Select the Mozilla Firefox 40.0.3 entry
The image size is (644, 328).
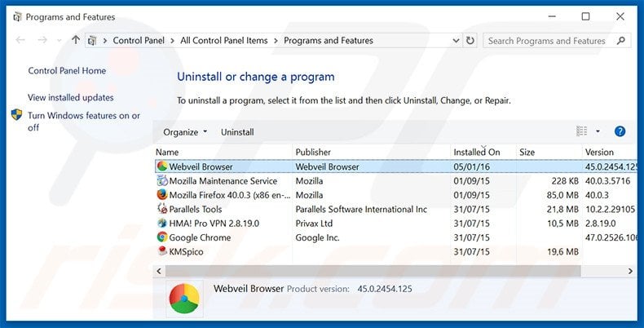click(x=230, y=195)
